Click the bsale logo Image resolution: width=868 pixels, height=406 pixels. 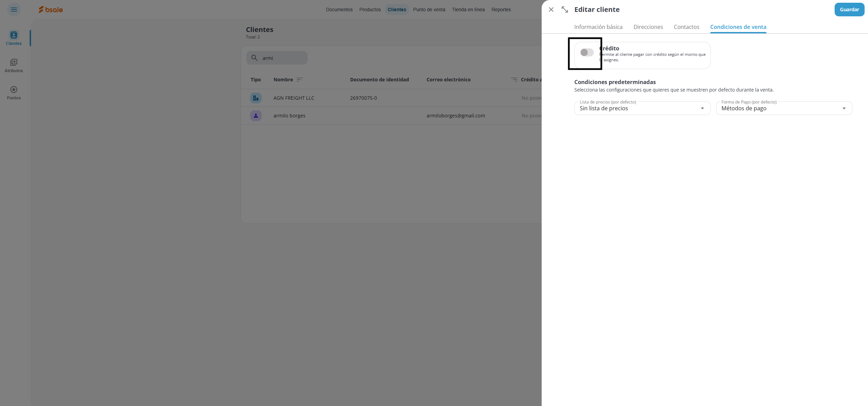click(51, 10)
